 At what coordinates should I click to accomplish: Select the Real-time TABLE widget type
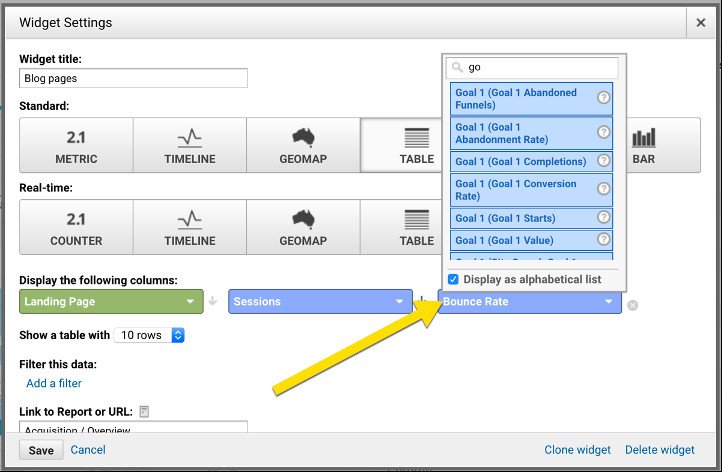(x=402, y=227)
